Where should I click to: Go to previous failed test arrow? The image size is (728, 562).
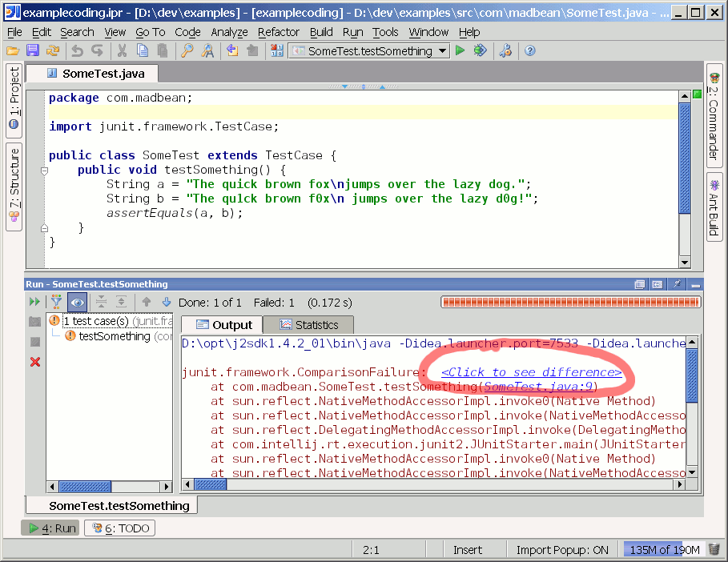(x=147, y=302)
